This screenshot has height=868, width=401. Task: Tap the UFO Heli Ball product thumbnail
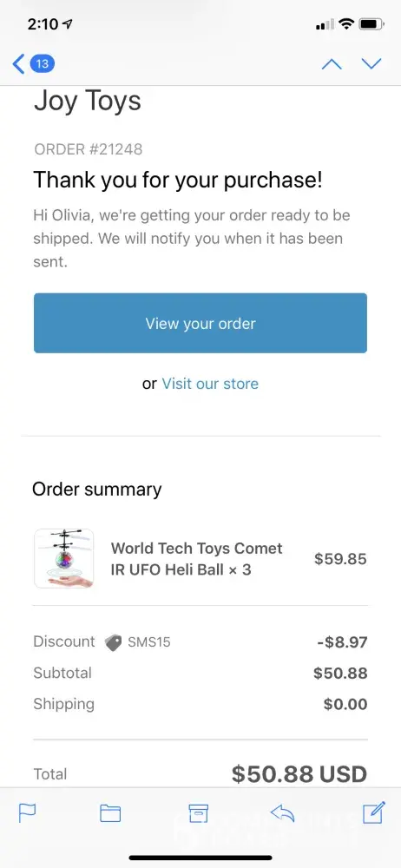tap(63, 558)
